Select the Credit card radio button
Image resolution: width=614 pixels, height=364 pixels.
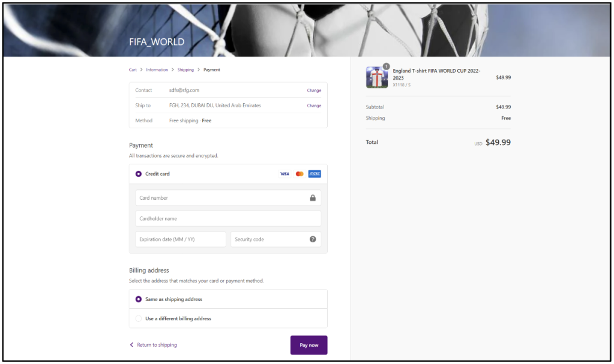139,174
